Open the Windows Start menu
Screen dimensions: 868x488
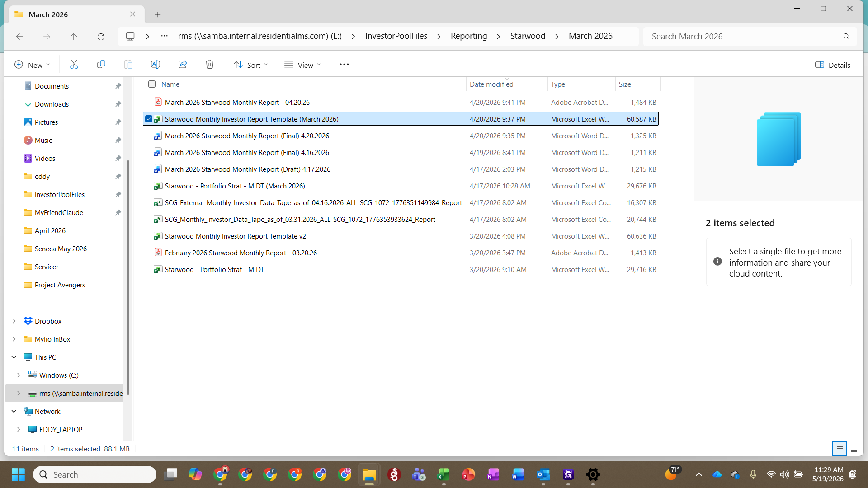pyautogui.click(x=18, y=474)
